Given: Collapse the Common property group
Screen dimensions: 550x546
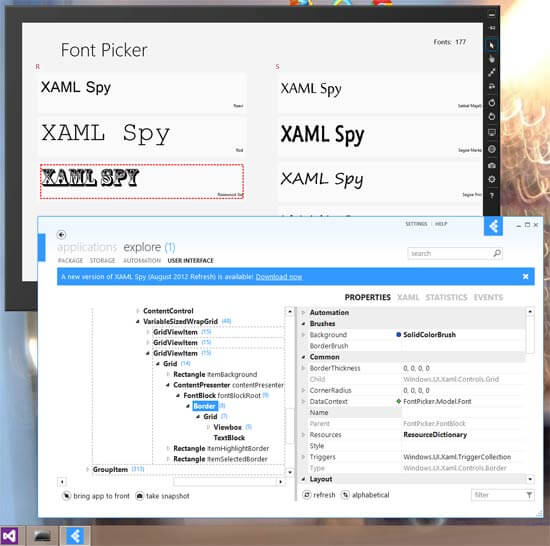Looking at the screenshot, I should [303, 357].
